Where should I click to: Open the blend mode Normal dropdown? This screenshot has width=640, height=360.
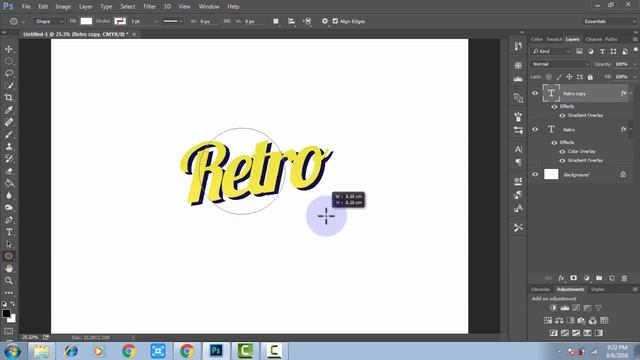pos(560,64)
